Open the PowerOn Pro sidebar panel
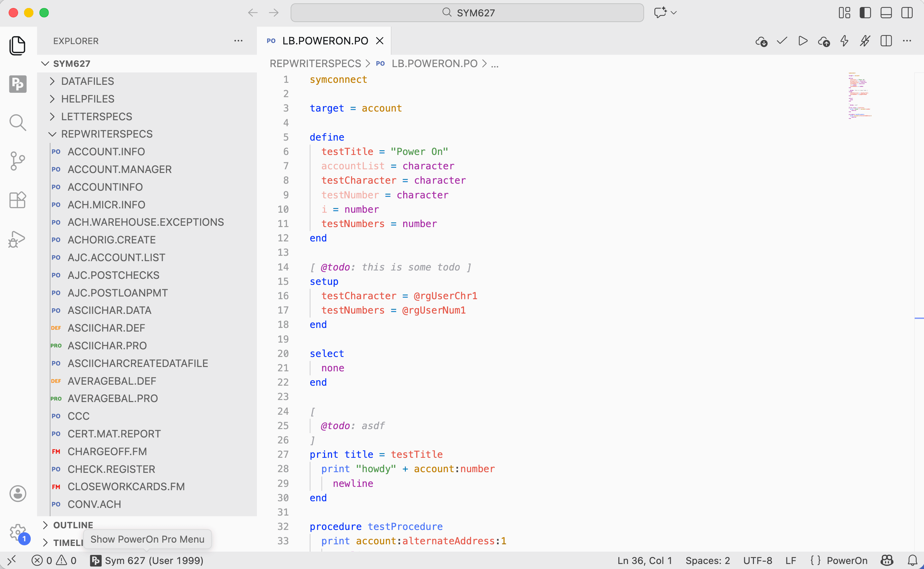The image size is (924, 569). click(17, 84)
